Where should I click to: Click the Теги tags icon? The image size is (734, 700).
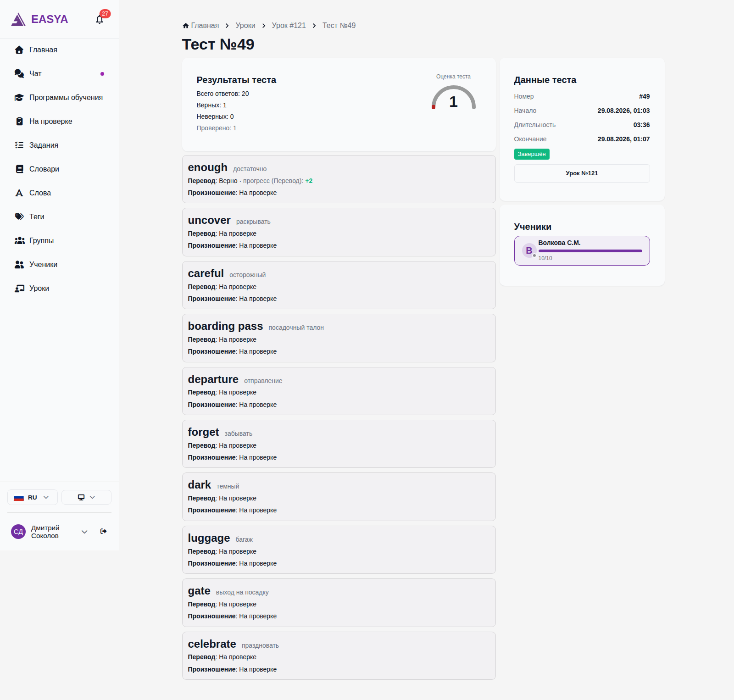[19, 217]
